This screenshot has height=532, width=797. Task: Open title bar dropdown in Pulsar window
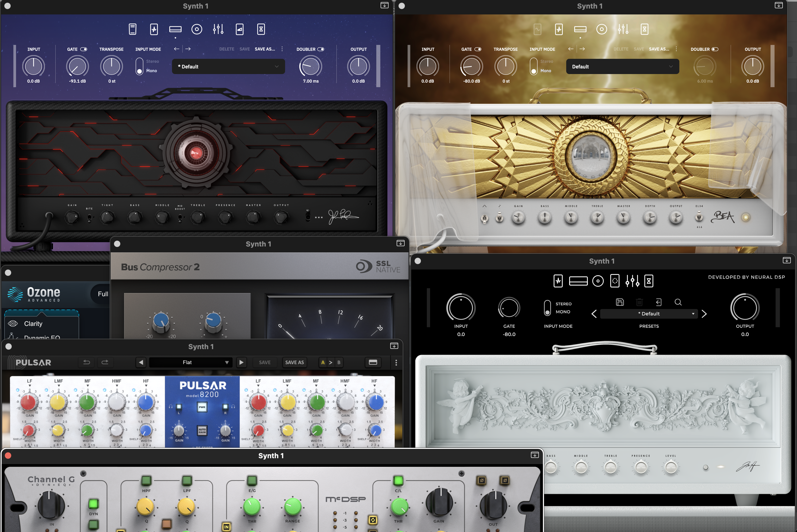pyautogui.click(x=394, y=346)
